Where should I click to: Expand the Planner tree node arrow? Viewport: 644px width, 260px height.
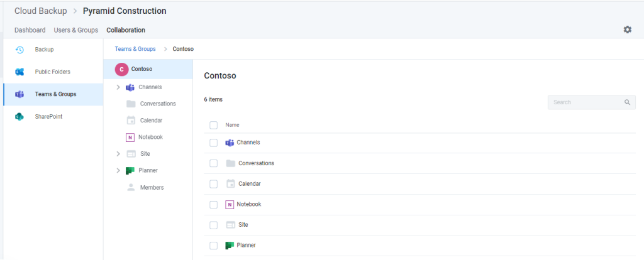[x=118, y=171]
